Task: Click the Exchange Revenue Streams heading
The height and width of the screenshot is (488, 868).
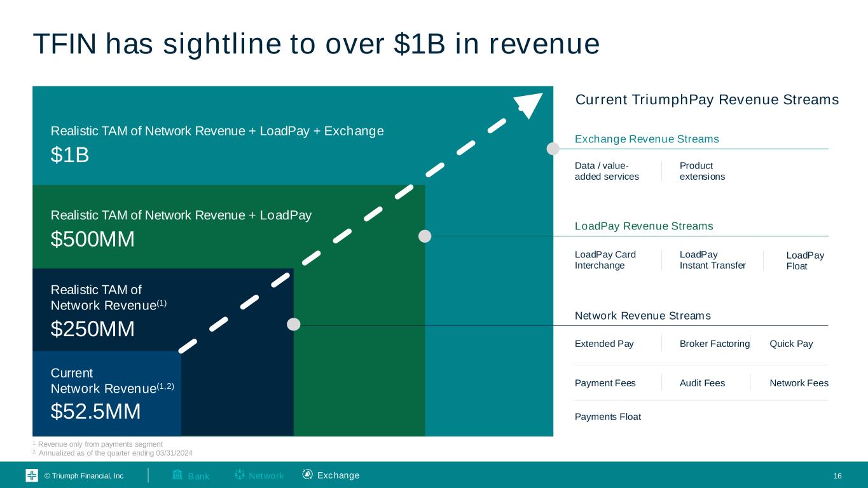Action: coord(647,139)
